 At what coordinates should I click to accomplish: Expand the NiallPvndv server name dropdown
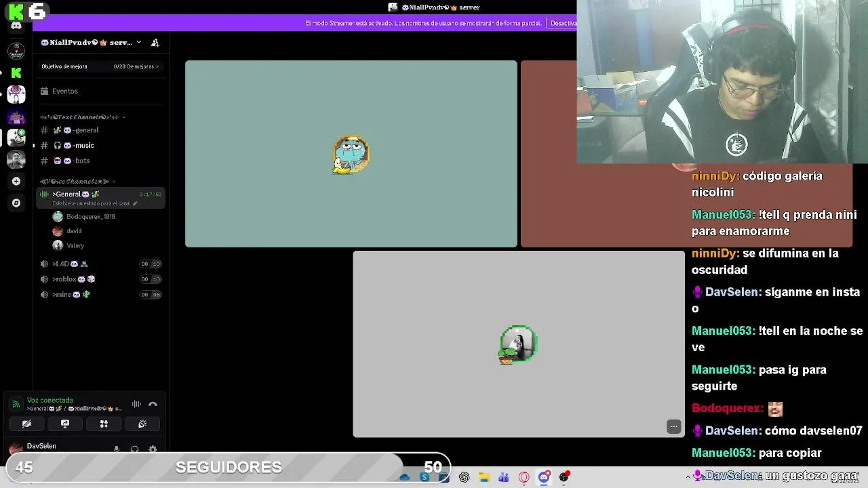click(x=138, y=42)
